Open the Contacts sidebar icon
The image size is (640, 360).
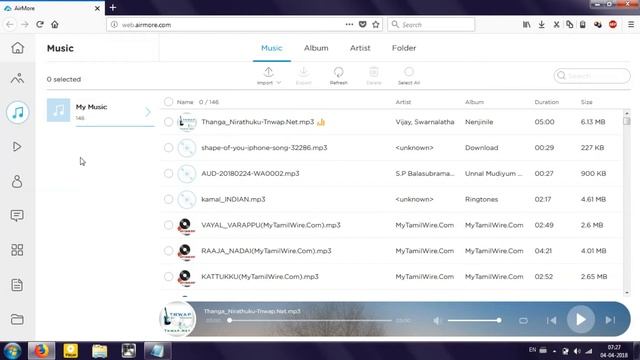point(17,181)
